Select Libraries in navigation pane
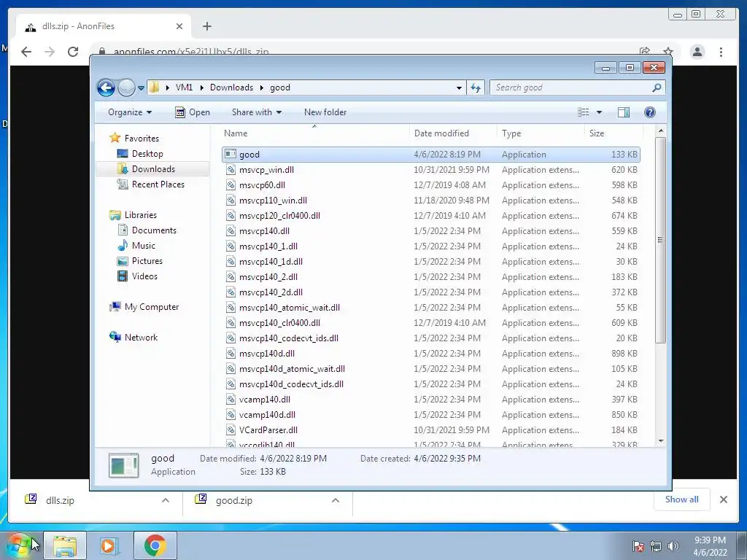The height and width of the screenshot is (560, 747). click(141, 215)
